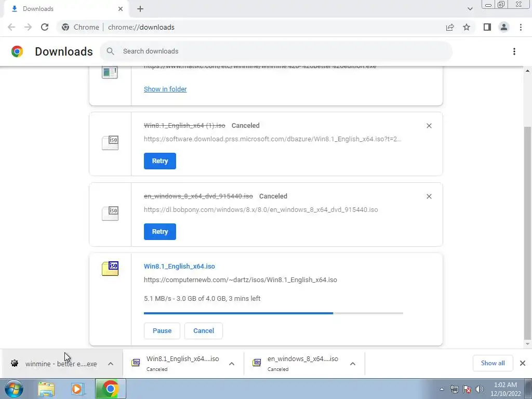Click the downloading Win8.1_English_x64.iso file icon
Viewport: 532px width, 399px height.
[x=110, y=269]
